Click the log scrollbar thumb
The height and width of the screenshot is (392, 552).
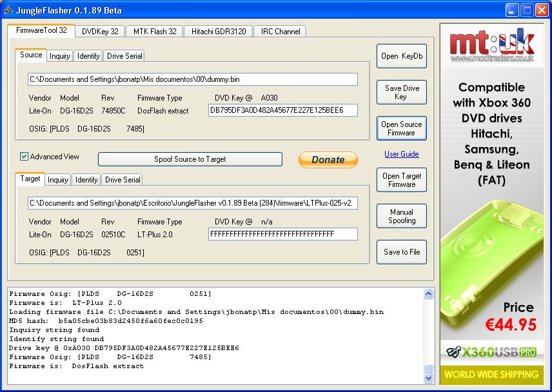(x=428, y=368)
